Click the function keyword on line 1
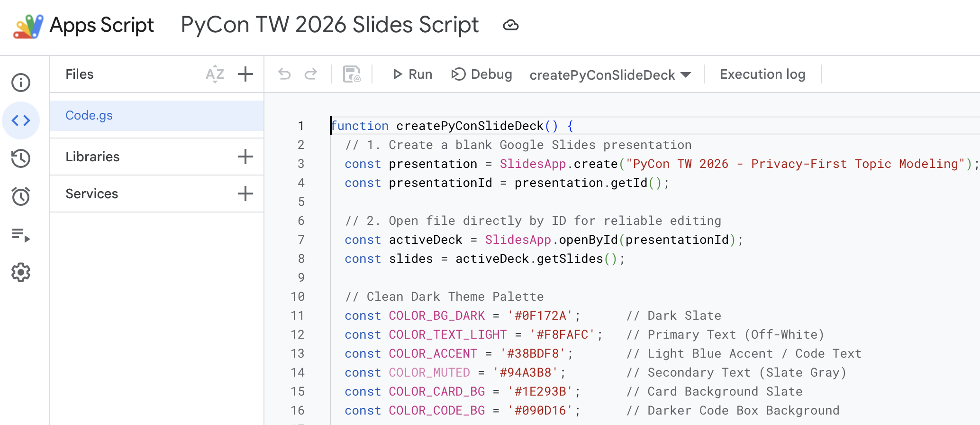980x425 pixels. pos(360,126)
